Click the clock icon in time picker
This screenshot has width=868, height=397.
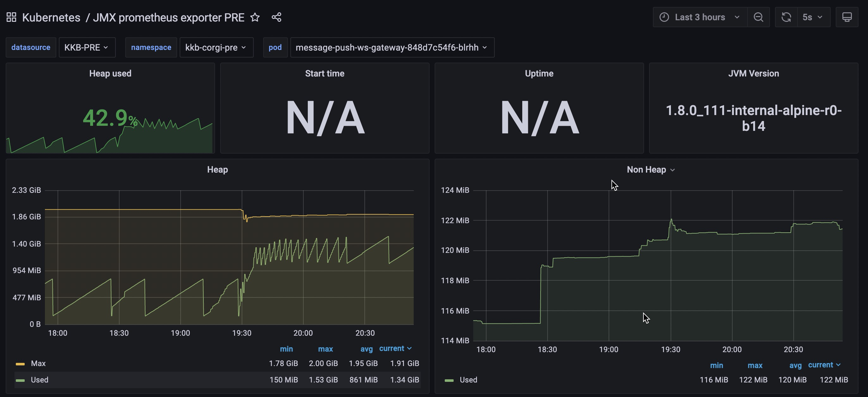click(x=664, y=17)
